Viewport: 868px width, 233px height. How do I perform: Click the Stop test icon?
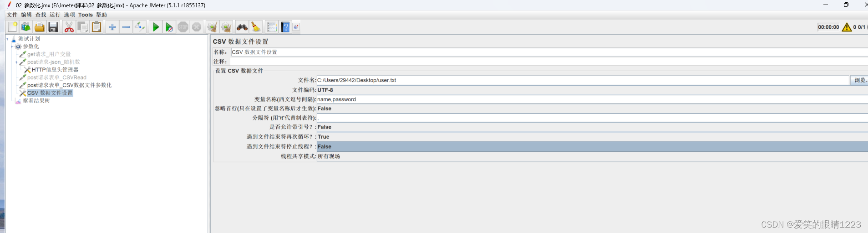[x=183, y=27]
